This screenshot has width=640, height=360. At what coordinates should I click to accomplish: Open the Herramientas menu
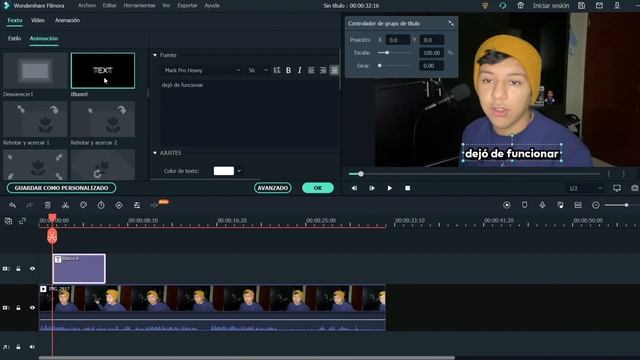pyautogui.click(x=139, y=6)
